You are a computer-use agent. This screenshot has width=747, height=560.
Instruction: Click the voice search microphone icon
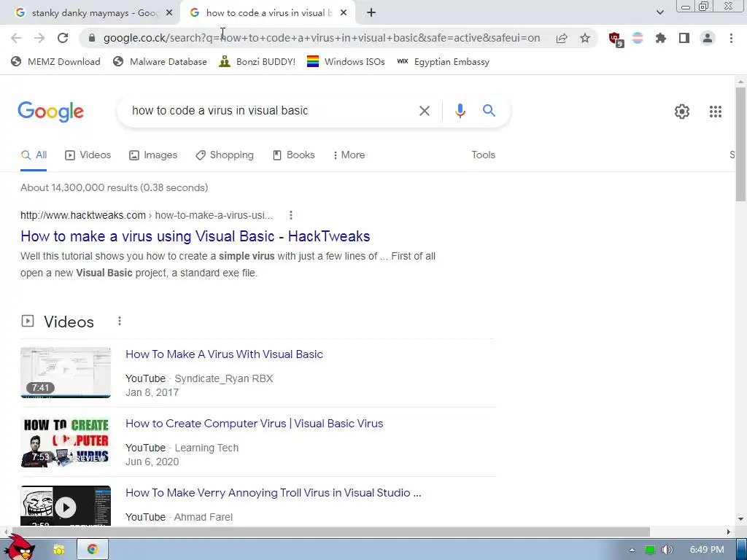pyautogui.click(x=460, y=111)
